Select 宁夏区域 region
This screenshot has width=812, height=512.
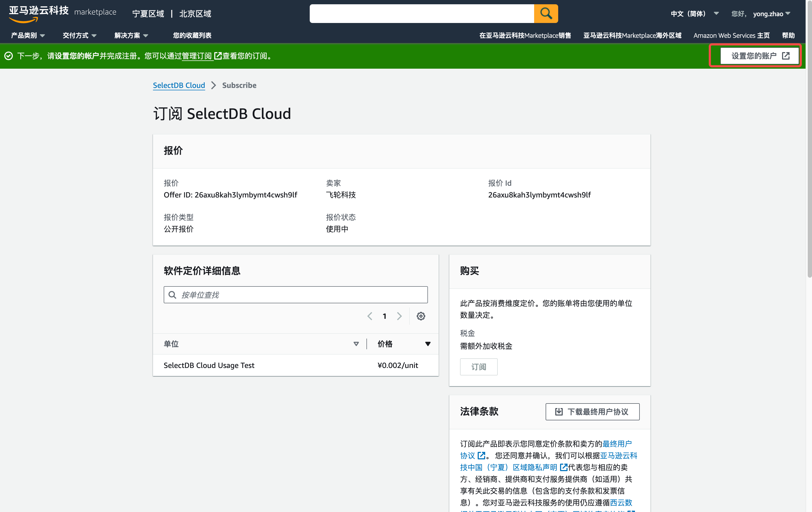pyautogui.click(x=148, y=13)
